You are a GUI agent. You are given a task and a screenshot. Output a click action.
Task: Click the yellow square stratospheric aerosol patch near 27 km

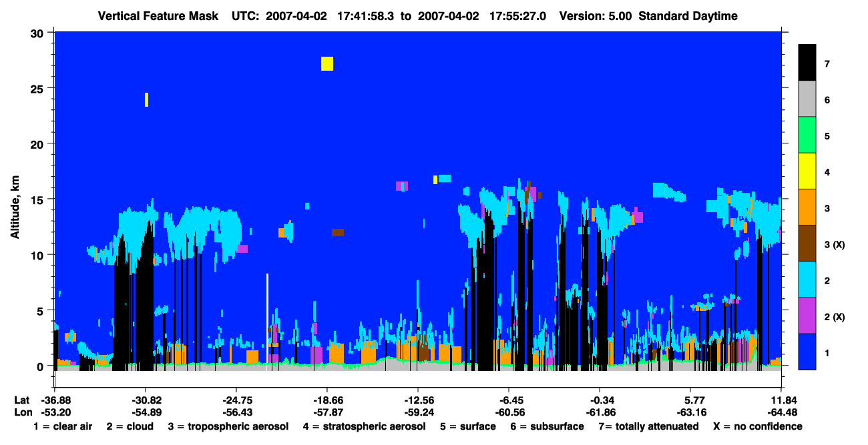327,63
